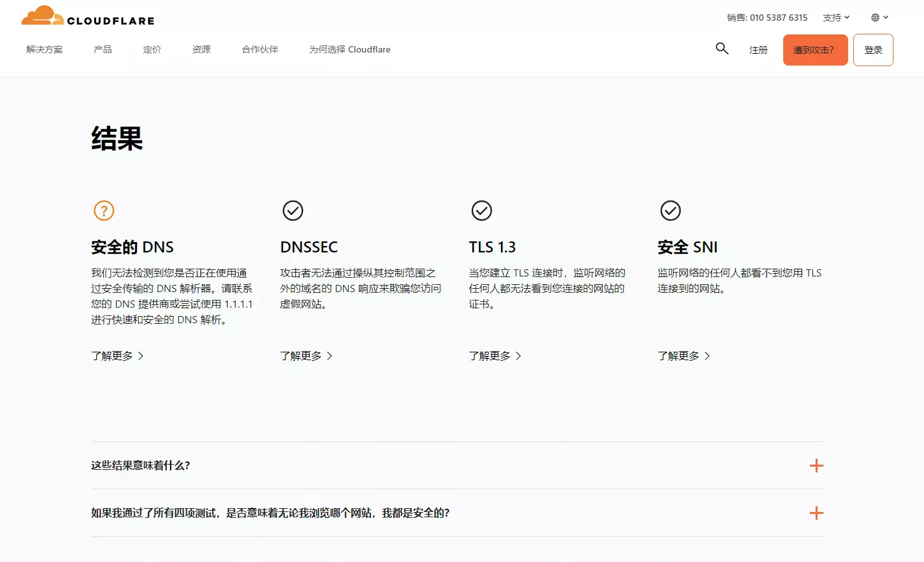Screen dimensions: 924x562
Task: Click the Cloudflare logo
Action: 88,17
